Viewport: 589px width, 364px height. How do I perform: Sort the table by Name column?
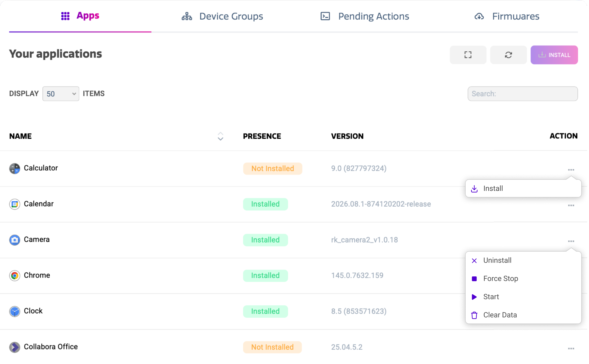[220, 136]
